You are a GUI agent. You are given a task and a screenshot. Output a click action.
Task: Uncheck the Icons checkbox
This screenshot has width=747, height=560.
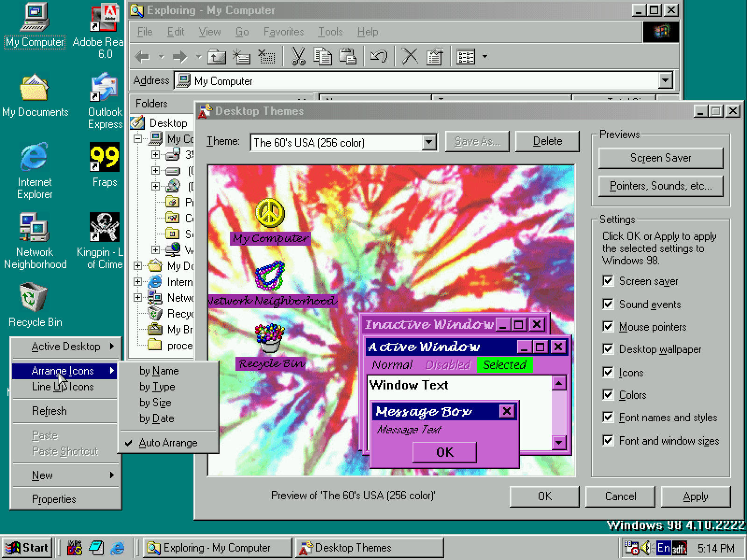coord(608,372)
